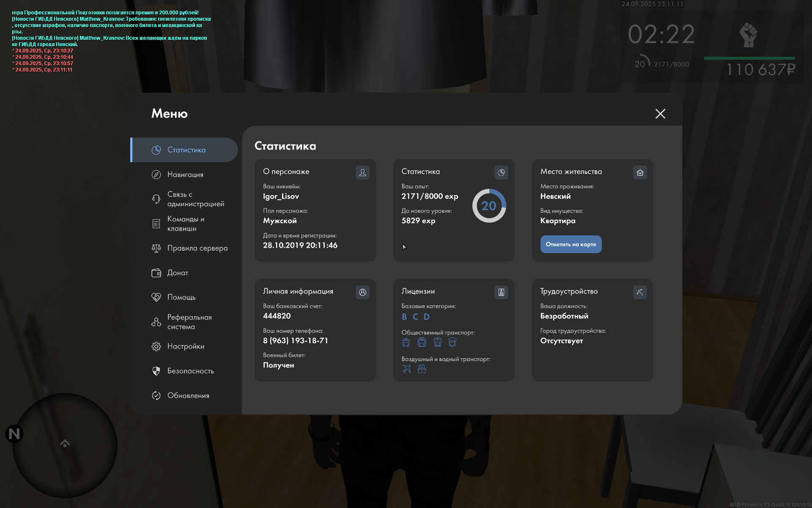
Task: Open the Безопасность section
Action: coord(190,371)
